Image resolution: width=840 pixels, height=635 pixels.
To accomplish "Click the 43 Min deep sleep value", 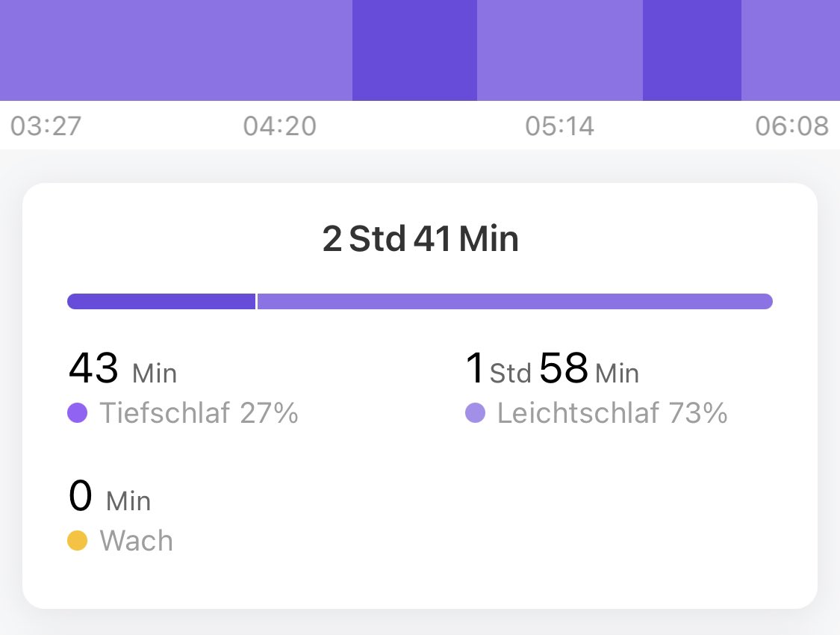I will [x=122, y=370].
